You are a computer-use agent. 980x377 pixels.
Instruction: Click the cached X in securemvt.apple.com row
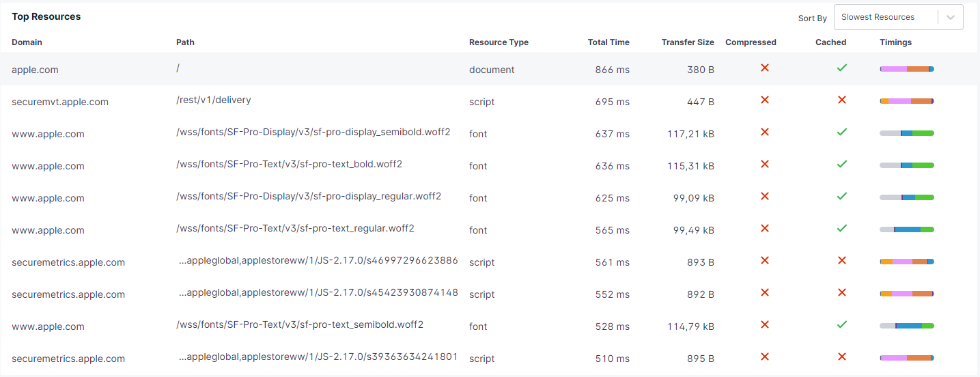[842, 100]
